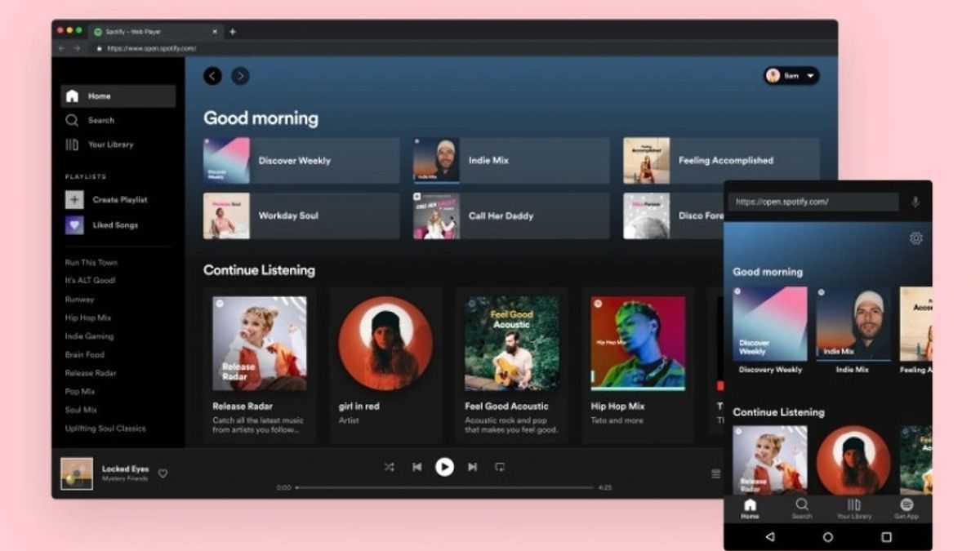This screenshot has height=551, width=980.
Task: Open the Feel Good Acoustic card
Action: pyautogui.click(x=512, y=365)
